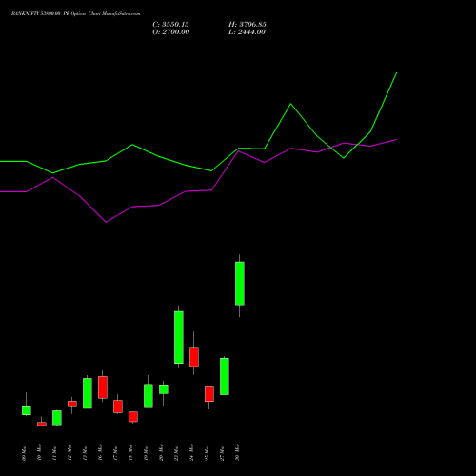
Task: Click the high value H: 3706.85
Action: [248, 25]
